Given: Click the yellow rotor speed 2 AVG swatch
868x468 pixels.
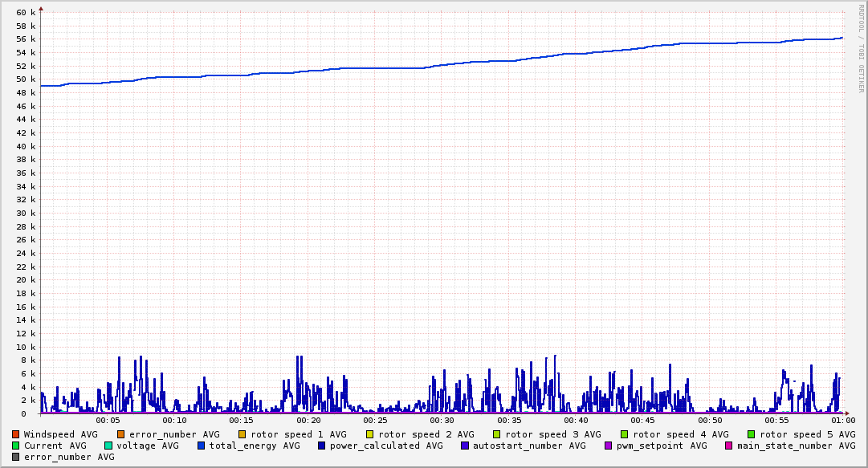Looking at the screenshot, I should (370, 434).
